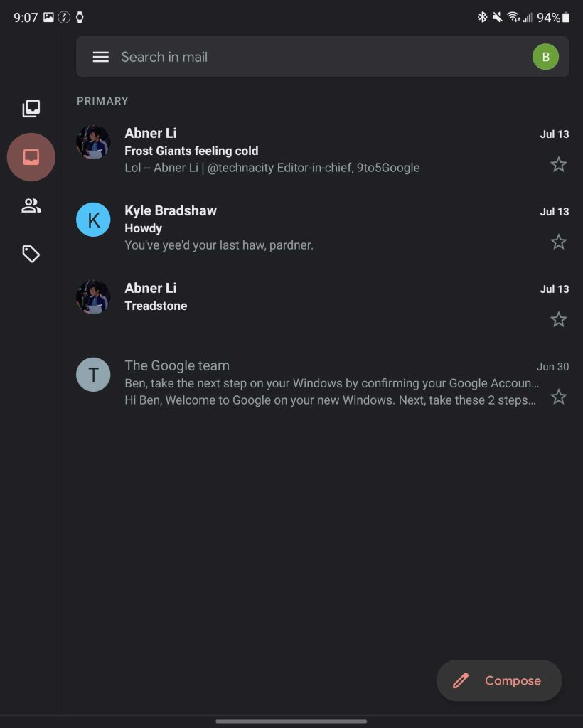Focus the Search in mail field

[x=313, y=57]
